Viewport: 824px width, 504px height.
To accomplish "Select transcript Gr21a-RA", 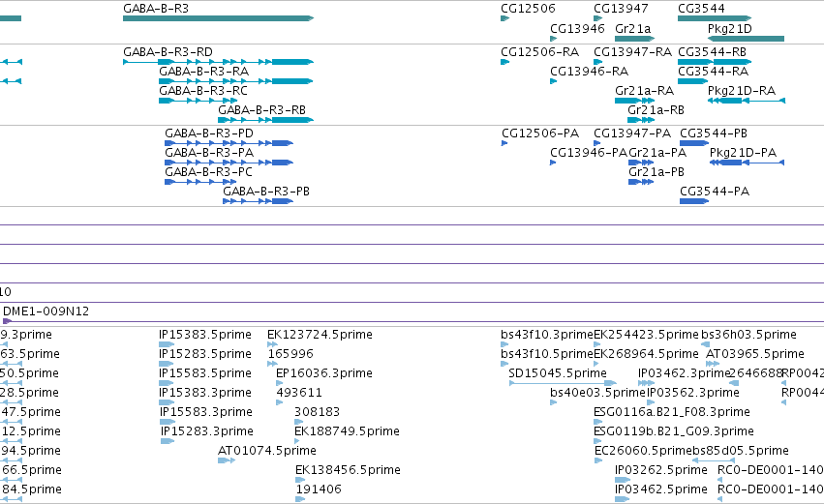I will [635, 101].
